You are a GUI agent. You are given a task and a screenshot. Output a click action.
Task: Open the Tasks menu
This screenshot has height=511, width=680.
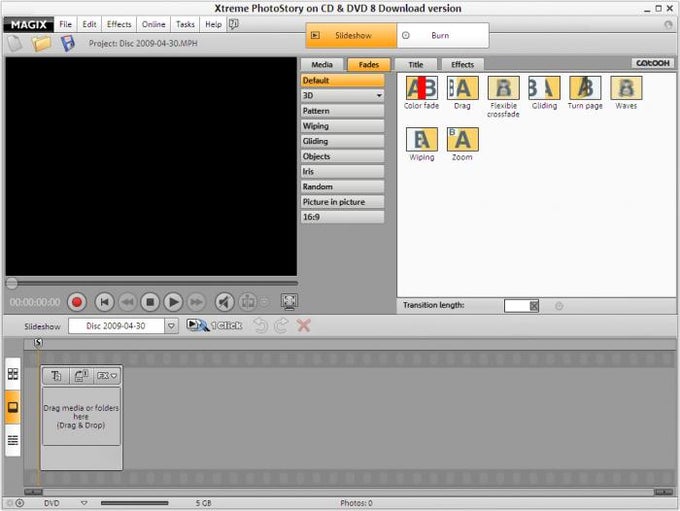coord(185,24)
